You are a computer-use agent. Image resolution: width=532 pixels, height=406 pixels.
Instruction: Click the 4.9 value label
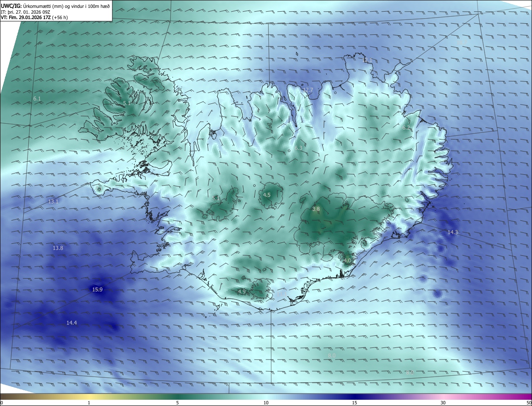(242, 291)
